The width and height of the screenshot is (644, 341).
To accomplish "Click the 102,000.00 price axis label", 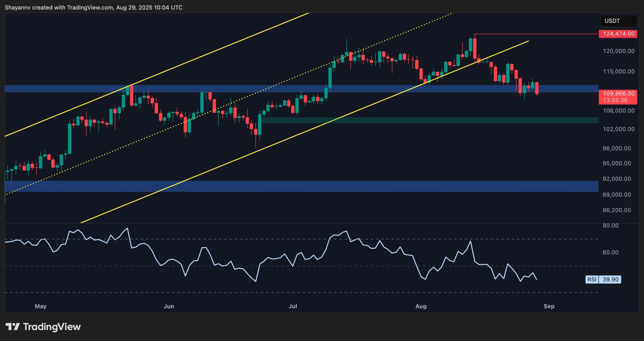I will [618, 129].
